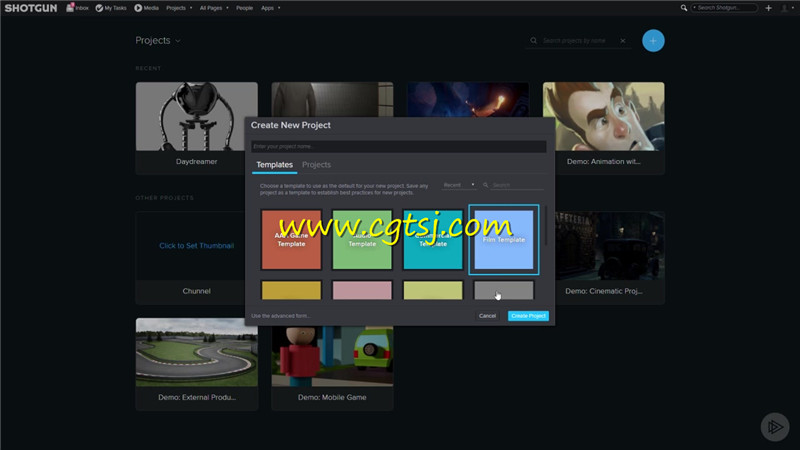Click the SHOTGUN logo
Screen dimensions: 800x450
31,8
